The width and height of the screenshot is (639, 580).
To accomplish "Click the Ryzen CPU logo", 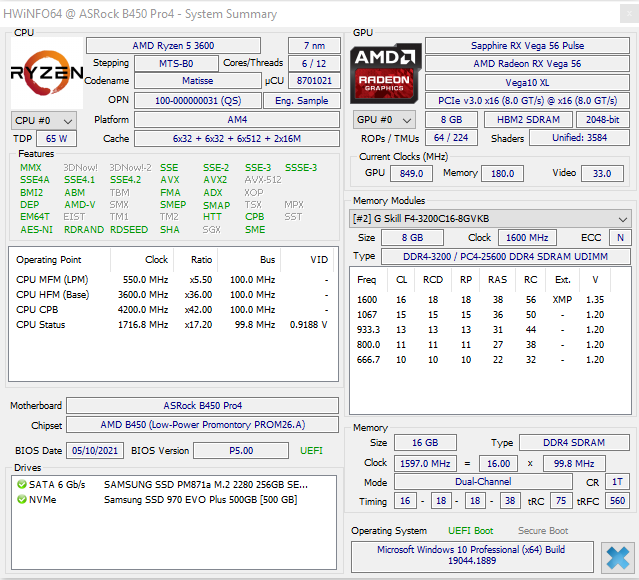I will tap(47, 73).
